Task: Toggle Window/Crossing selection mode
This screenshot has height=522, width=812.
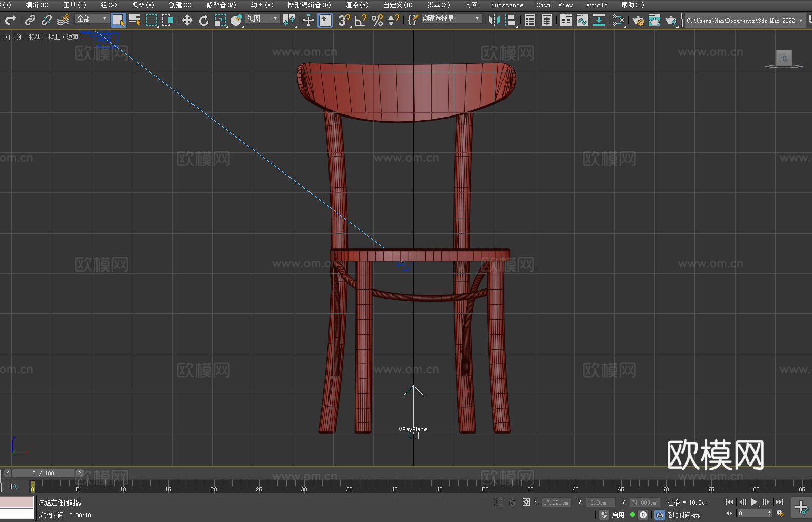Action: point(168,20)
